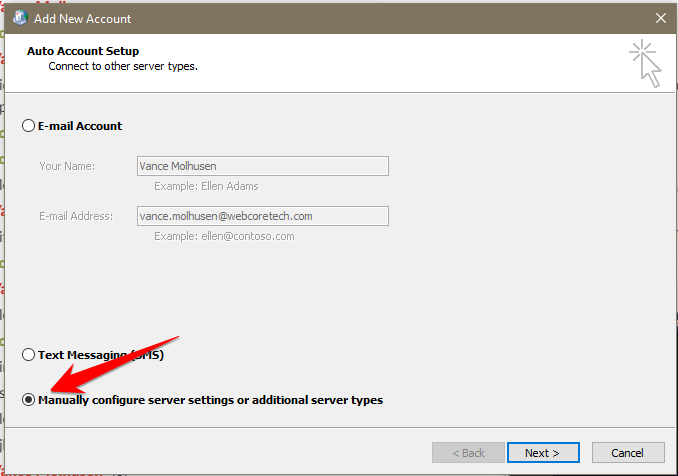Click the Add New Account title bar icon

pyautogui.click(x=20, y=18)
